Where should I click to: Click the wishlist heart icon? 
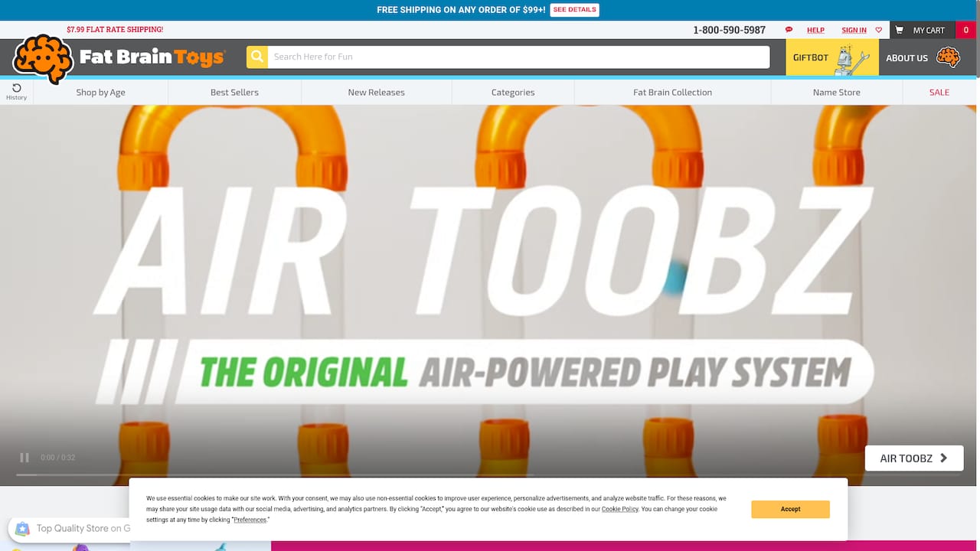(878, 30)
